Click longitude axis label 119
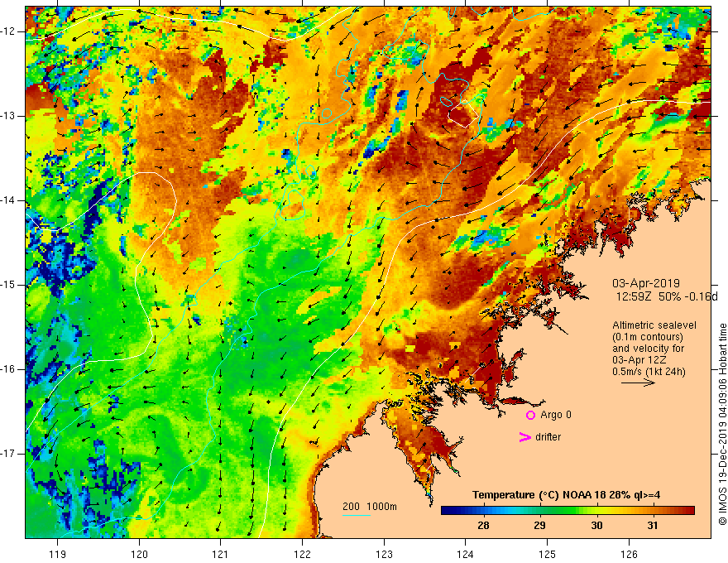 58,554
